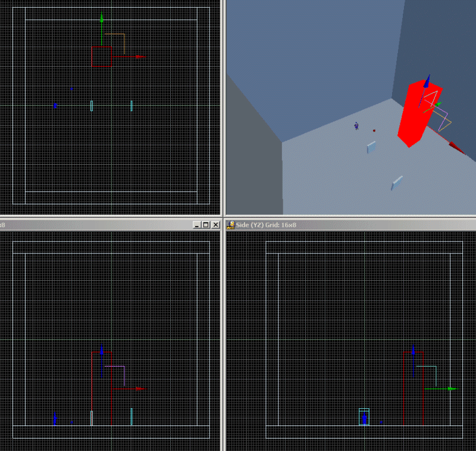
Task: Select the nearest light-blue panel on 3D floor
Action: coord(397,183)
